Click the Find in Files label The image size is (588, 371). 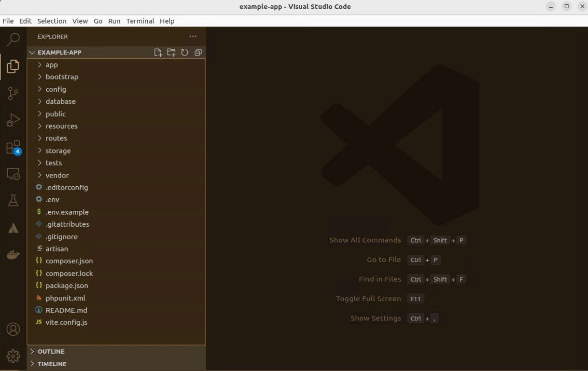tap(380, 279)
